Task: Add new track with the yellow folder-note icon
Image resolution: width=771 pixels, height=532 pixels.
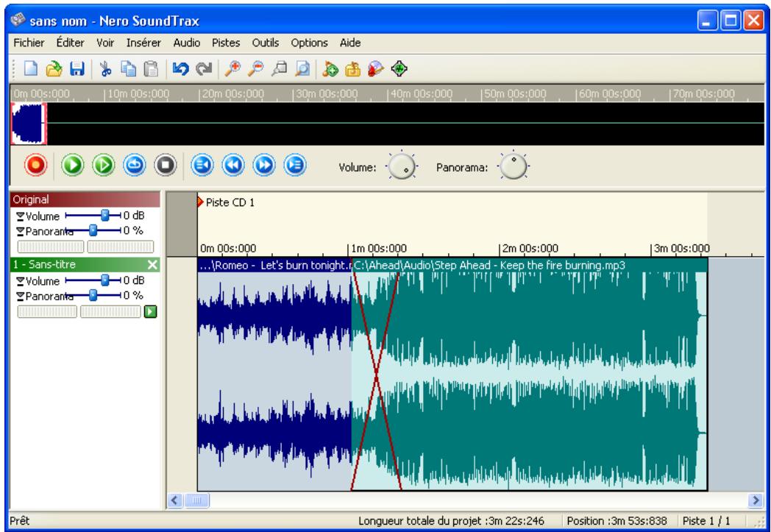Action: tap(352, 69)
